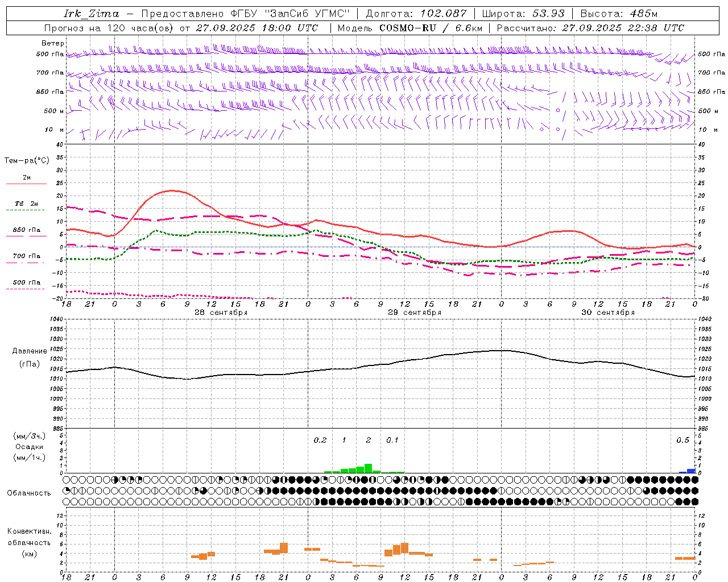Viewport: 728px width, 582px height.
Task: Click the 'Высота: 485м' elevation text
Action: (618, 14)
